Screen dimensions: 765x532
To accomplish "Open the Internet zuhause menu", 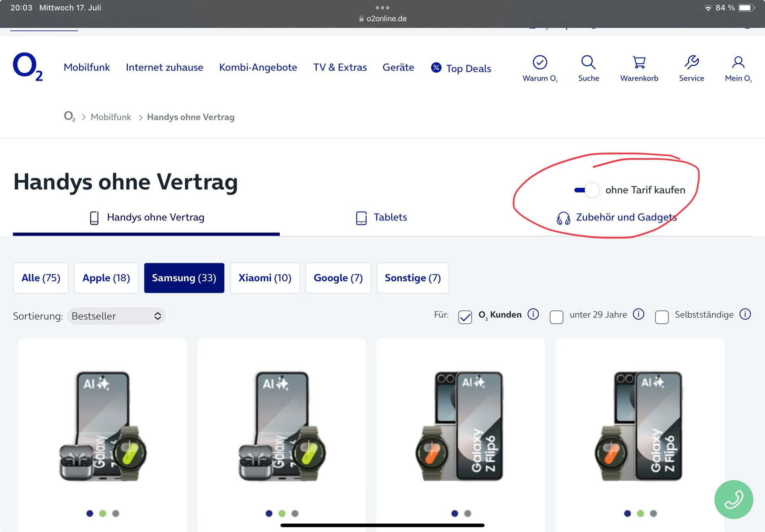I will pos(165,67).
